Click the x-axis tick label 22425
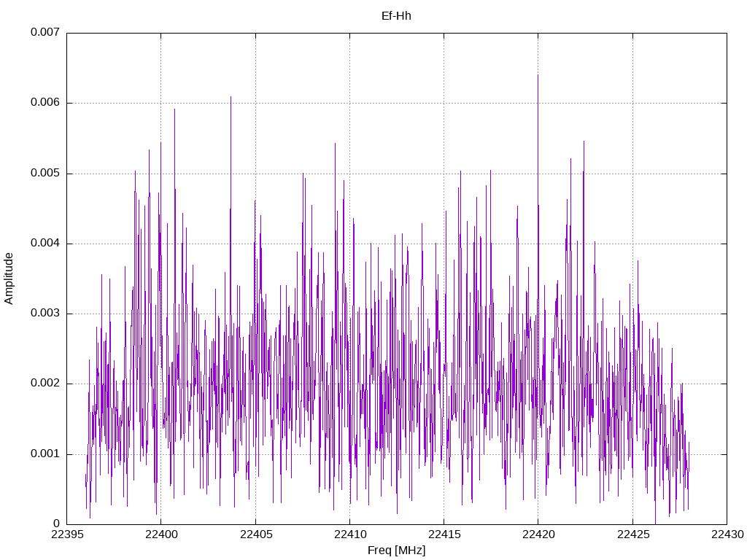747x560 pixels. click(x=633, y=534)
